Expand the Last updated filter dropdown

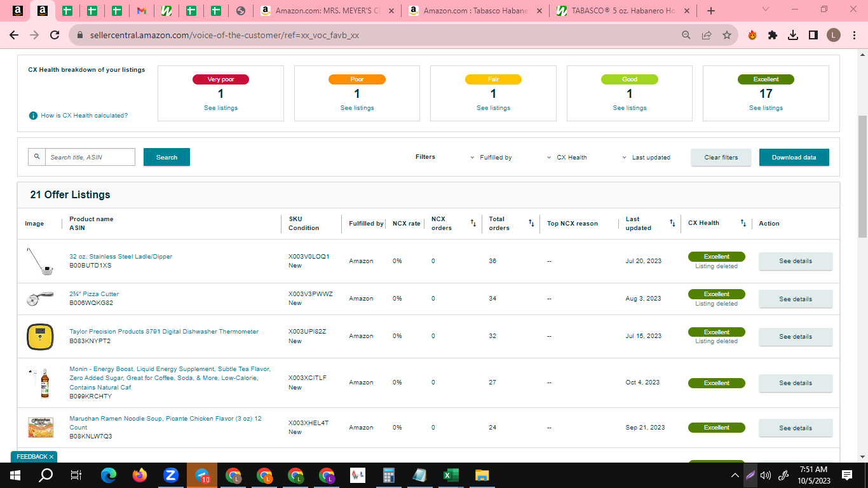(x=647, y=158)
